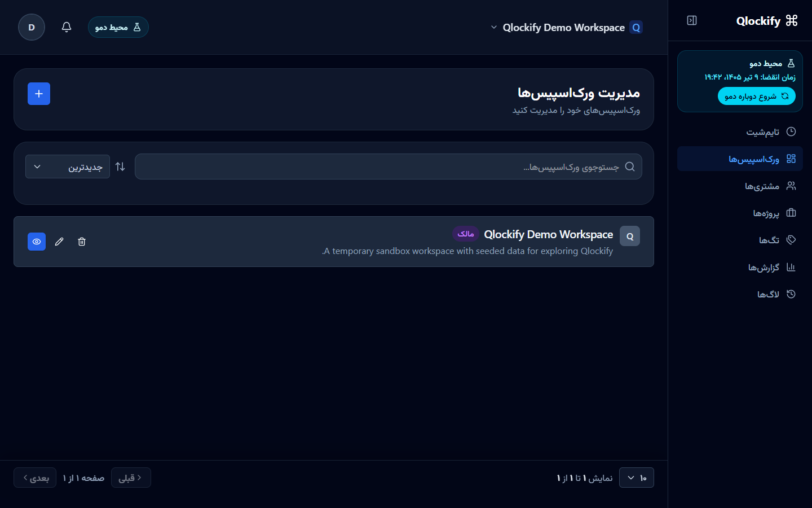Toggle sort direction arrows icon

pos(120,167)
